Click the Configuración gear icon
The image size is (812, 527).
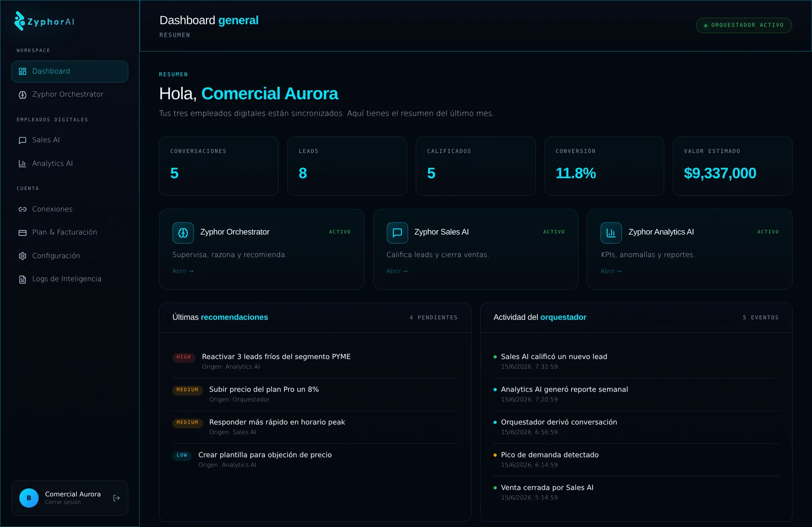click(22, 256)
